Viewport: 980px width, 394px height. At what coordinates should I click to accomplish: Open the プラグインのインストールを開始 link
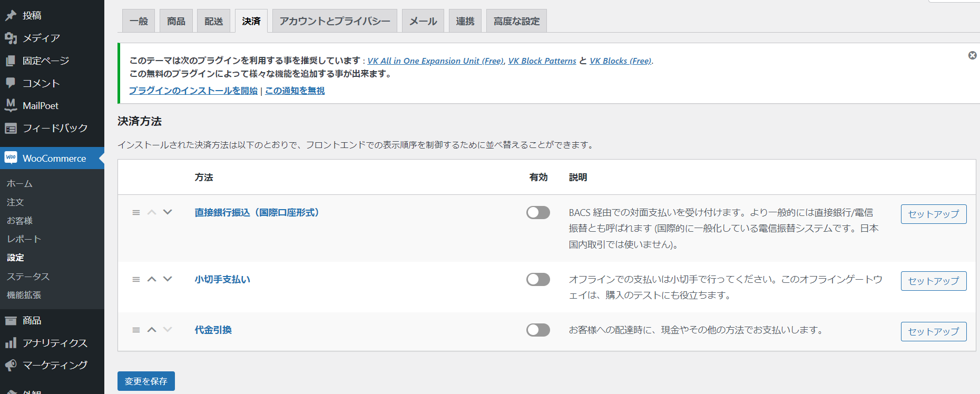tap(193, 91)
